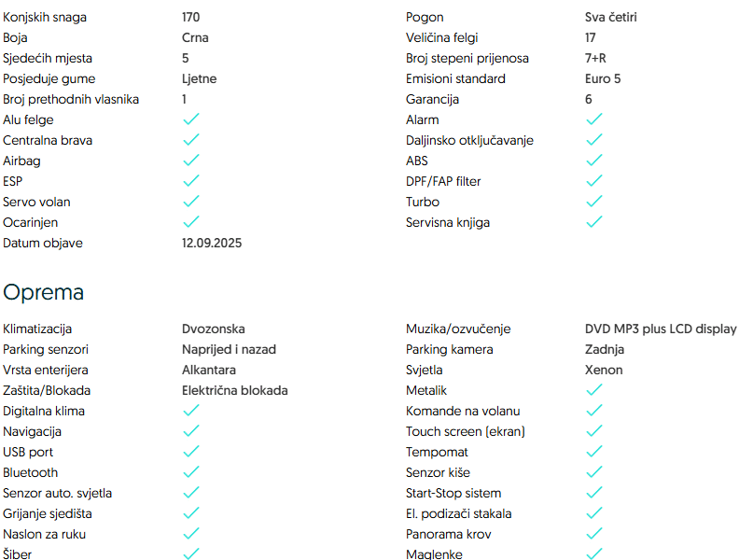Click the DVD MP3 plus LCD display text
The width and height of the screenshot is (753, 560).
click(654, 329)
